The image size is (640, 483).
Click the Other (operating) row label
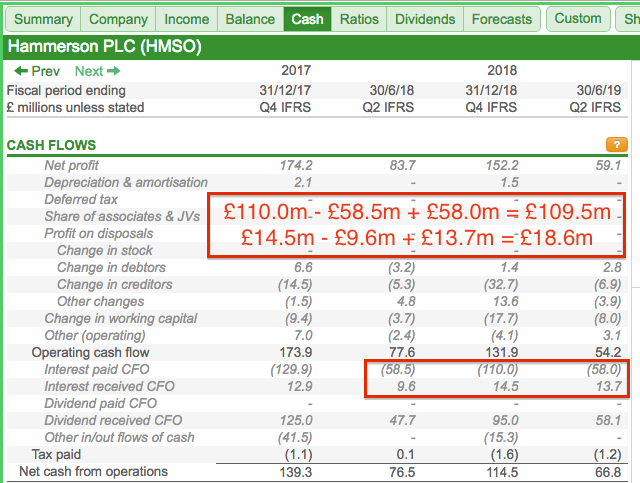click(95, 336)
